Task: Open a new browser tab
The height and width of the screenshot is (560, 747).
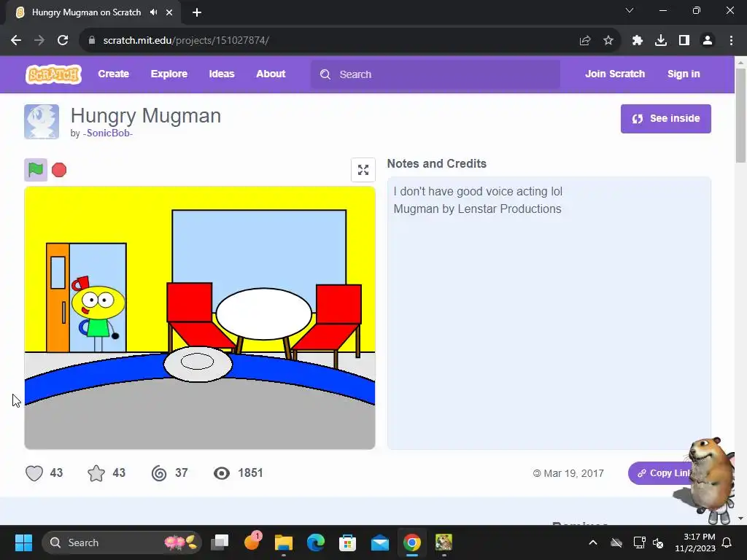Action: 197,12
